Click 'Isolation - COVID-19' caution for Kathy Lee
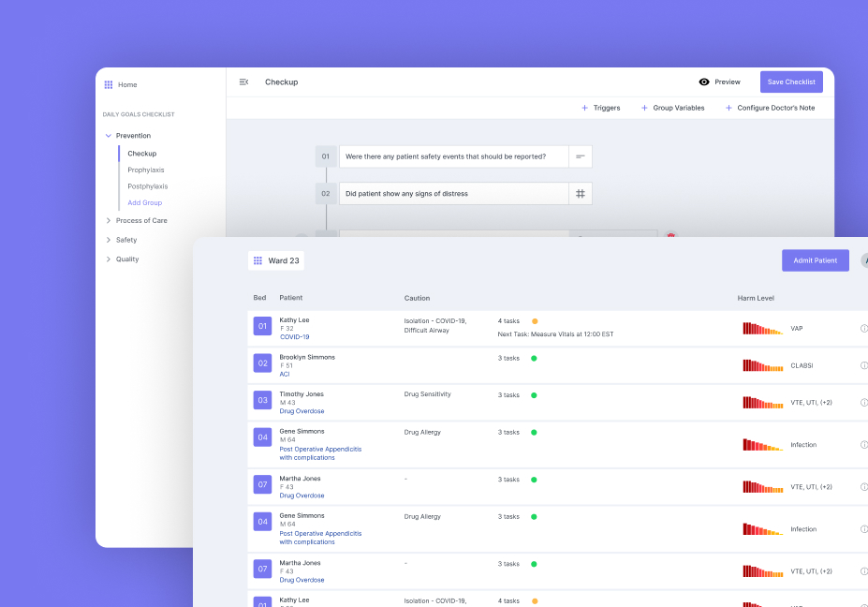Screen dimensions: 868x607 pyautogui.click(x=435, y=321)
